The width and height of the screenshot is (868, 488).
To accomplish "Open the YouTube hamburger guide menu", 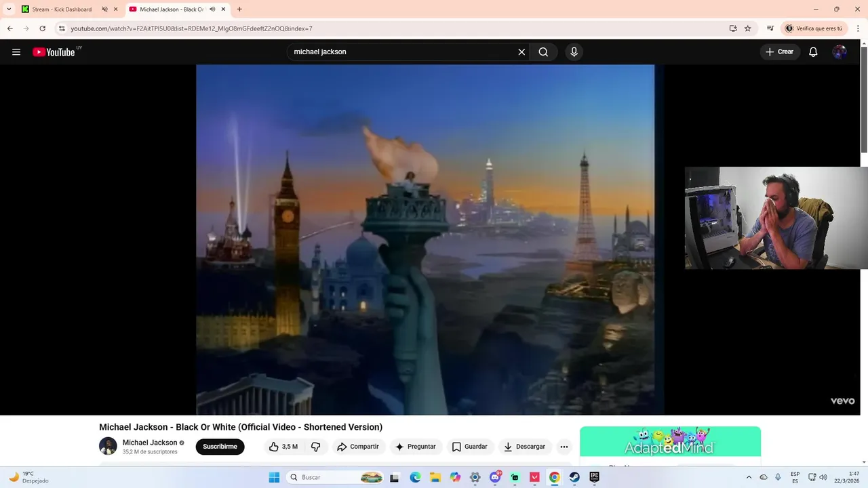I will [x=16, y=52].
